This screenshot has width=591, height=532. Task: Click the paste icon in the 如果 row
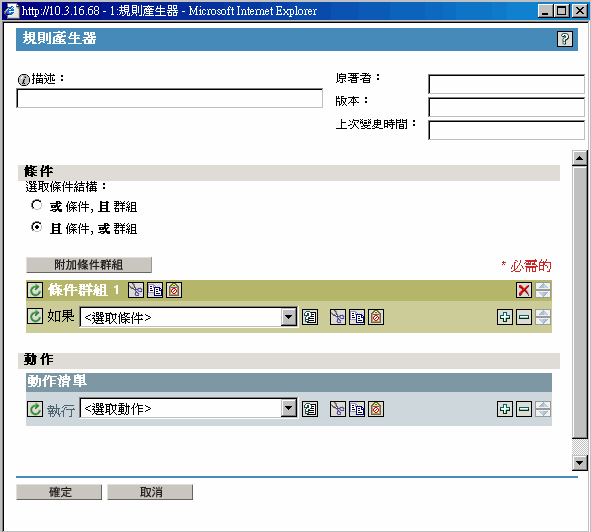[376, 317]
